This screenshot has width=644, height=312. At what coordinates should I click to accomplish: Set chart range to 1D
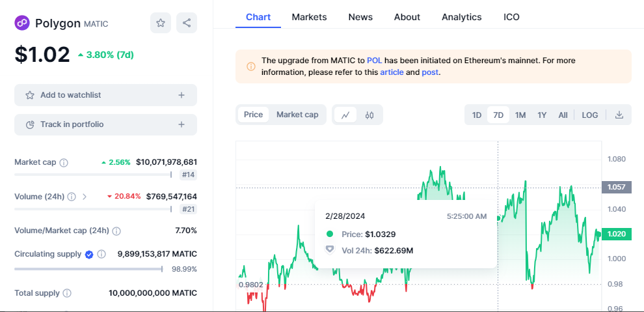pyautogui.click(x=476, y=115)
